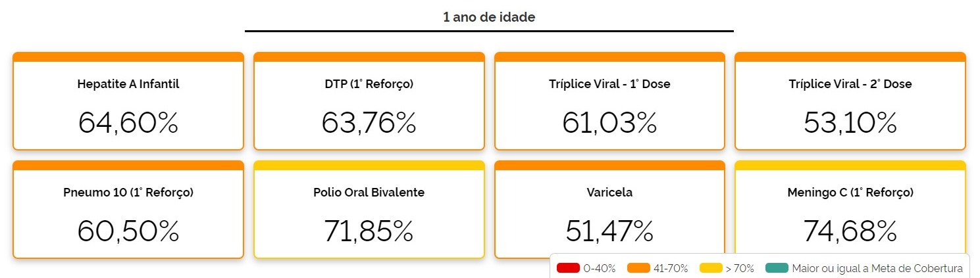Click the "41-70%" legend label text

(671, 268)
